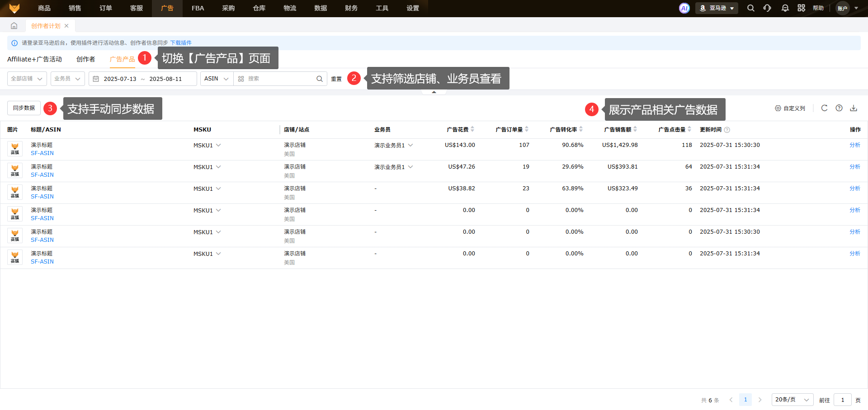Click the ASIN search input field
868x410 pixels.
click(280, 79)
